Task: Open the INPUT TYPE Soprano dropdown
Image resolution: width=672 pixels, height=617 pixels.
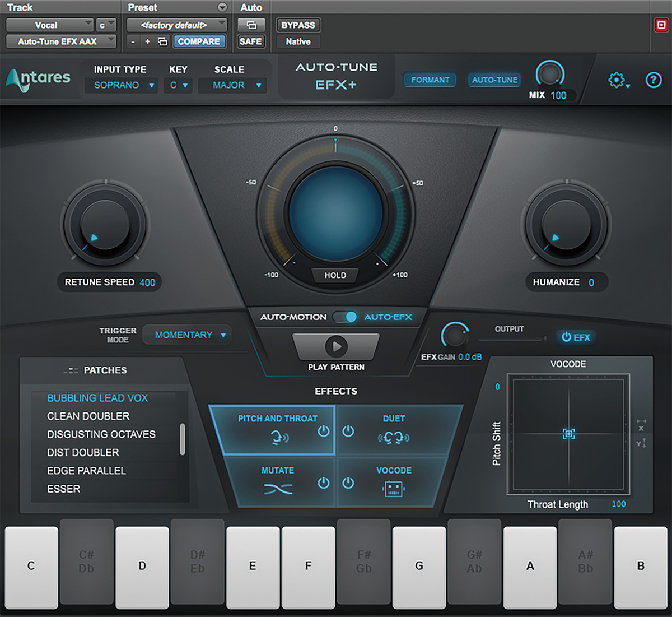Action: click(x=121, y=85)
